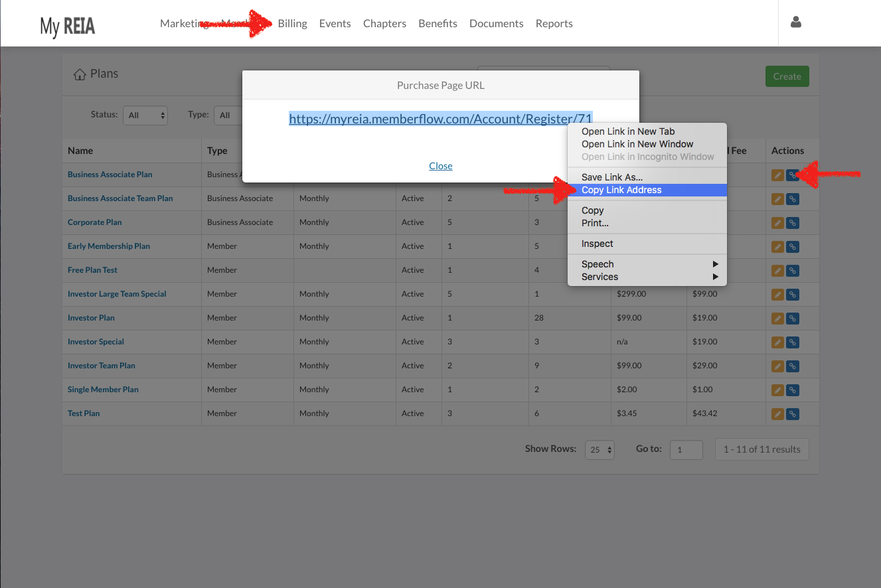Open the Documents navigation item

[496, 23]
